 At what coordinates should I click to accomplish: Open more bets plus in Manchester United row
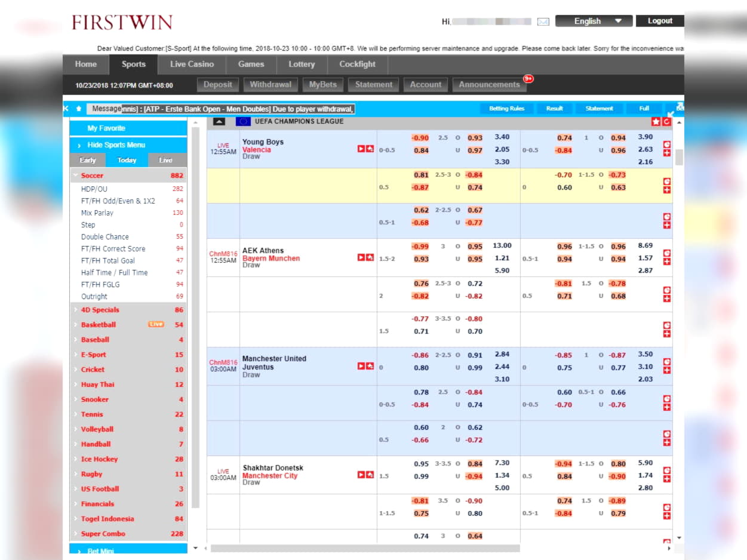[667, 370]
